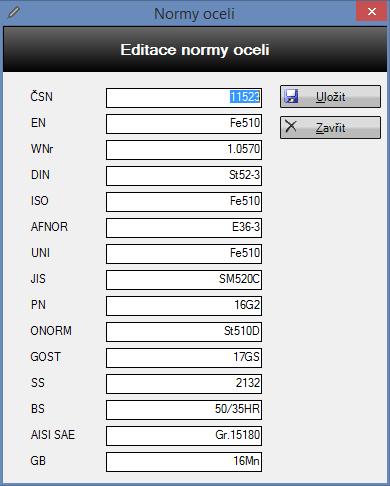Click the X icon on Zavřít button
390x486 pixels.
point(291,126)
